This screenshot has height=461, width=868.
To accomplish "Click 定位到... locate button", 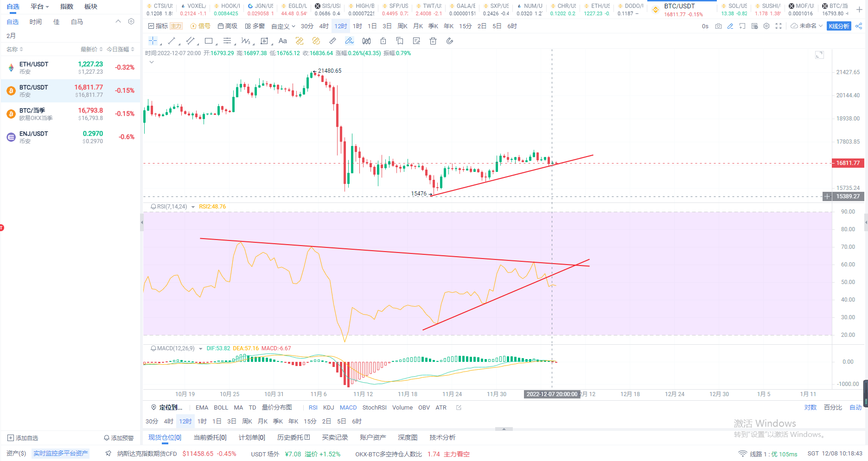I will pyautogui.click(x=167, y=407).
